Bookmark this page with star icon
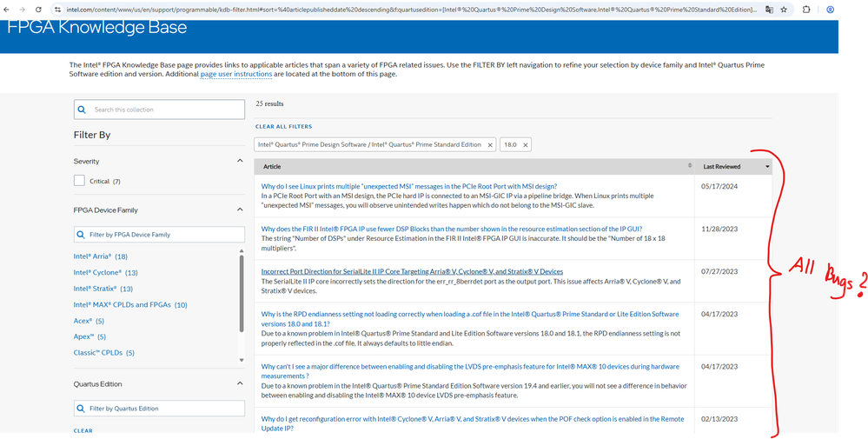 [x=784, y=10]
